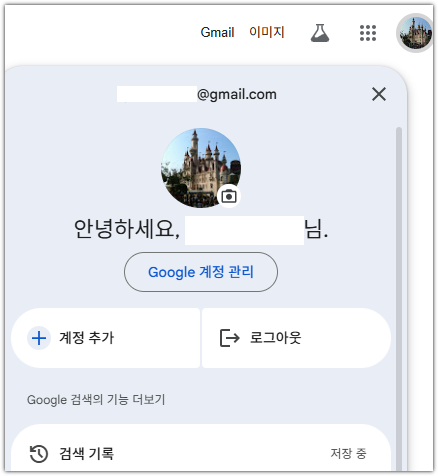
Task: Click Google 계정 관리 button
Action: coord(201,272)
